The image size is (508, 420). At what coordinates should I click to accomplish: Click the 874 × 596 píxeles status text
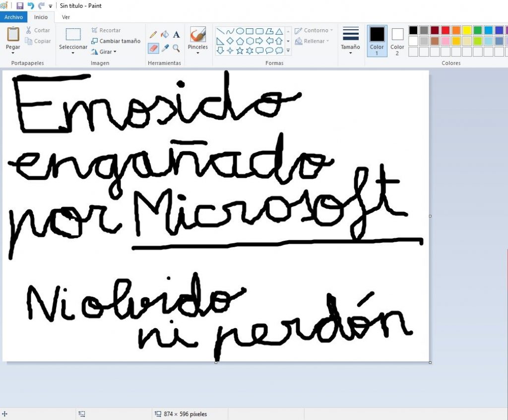pyautogui.click(x=186, y=414)
